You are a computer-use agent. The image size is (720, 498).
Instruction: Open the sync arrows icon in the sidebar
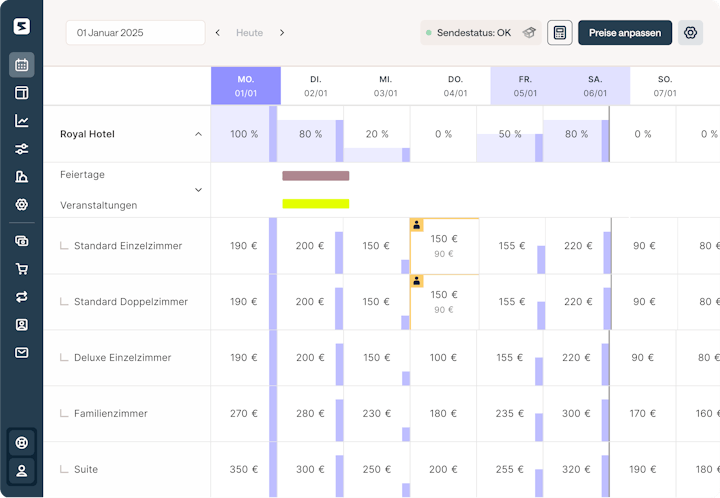pyautogui.click(x=22, y=297)
